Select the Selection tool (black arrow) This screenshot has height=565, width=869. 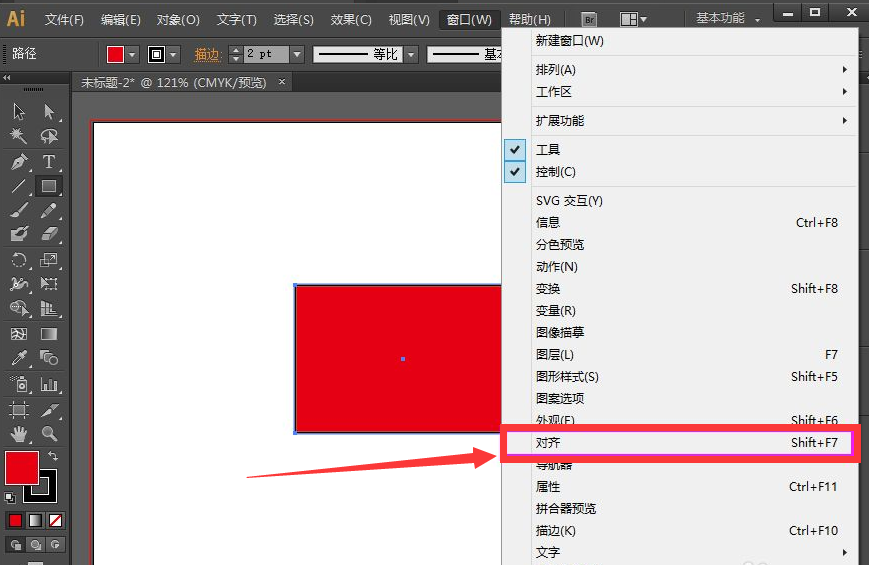coord(19,111)
